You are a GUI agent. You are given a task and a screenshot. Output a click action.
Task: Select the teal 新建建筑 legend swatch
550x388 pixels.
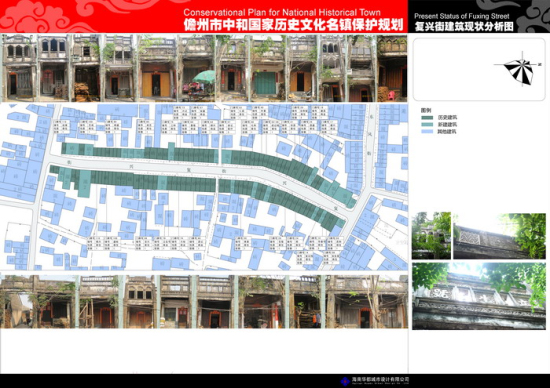(427, 125)
